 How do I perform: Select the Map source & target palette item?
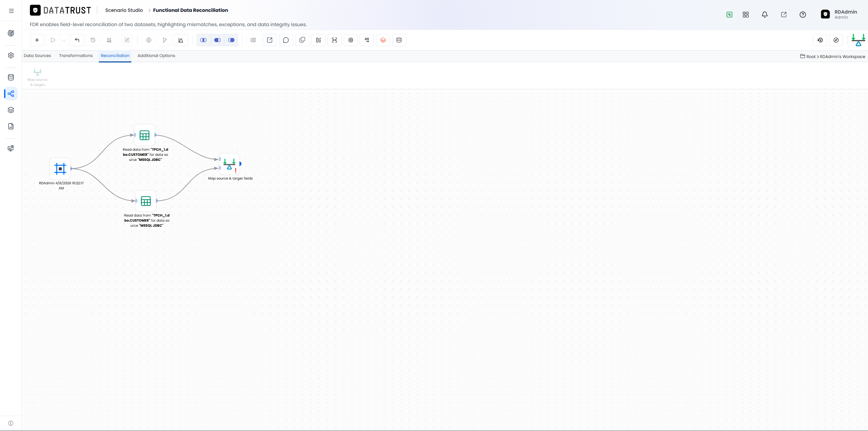point(37,77)
